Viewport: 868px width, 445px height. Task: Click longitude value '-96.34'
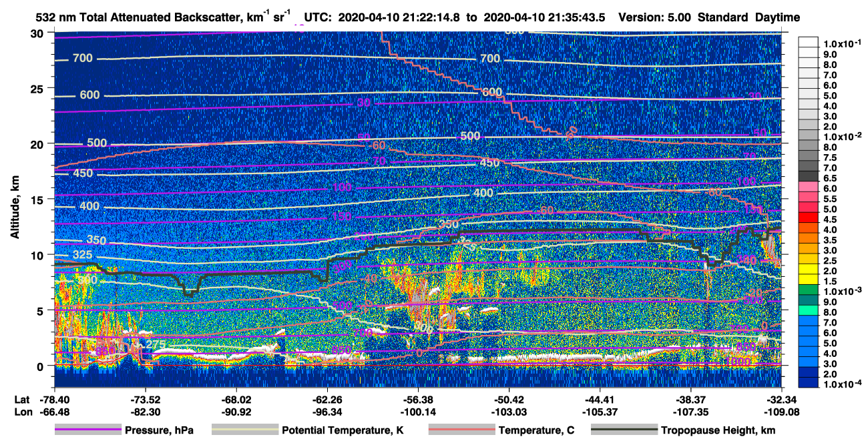327,411
